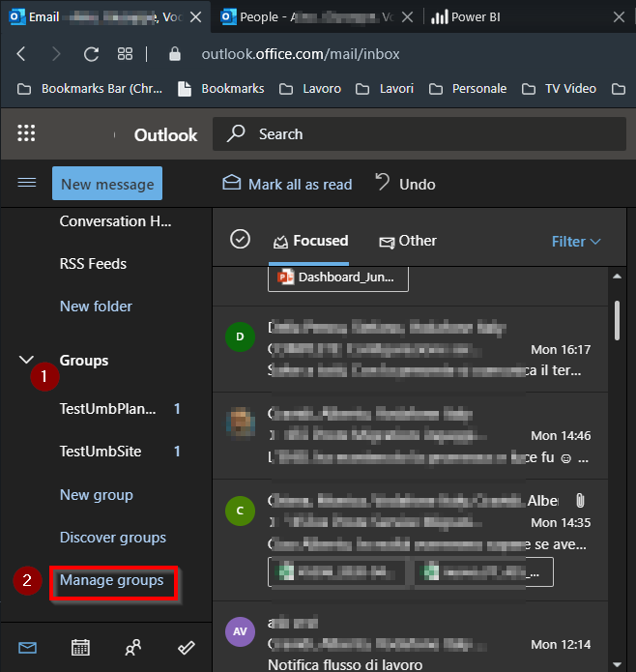Image resolution: width=636 pixels, height=672 pixels.
Task: Open the RSS Feeds folder
Action: click(93, 264)
